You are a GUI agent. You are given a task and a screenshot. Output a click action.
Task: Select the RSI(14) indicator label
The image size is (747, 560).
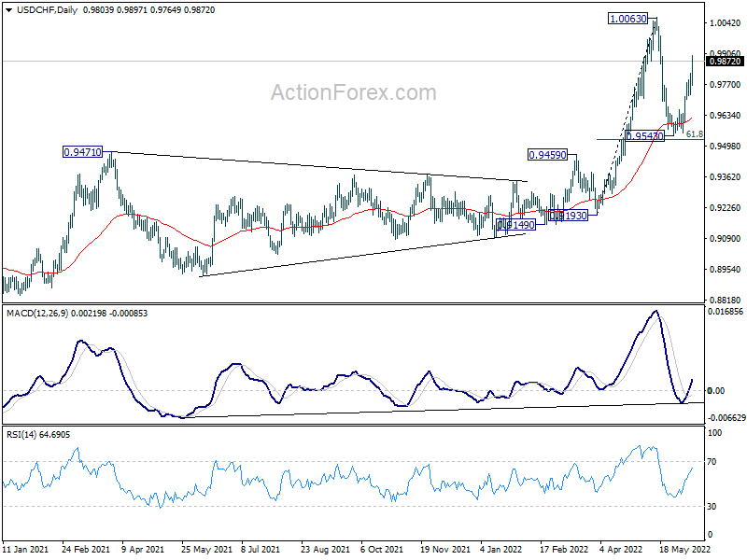pyautogui.click(x=21, y=435)
